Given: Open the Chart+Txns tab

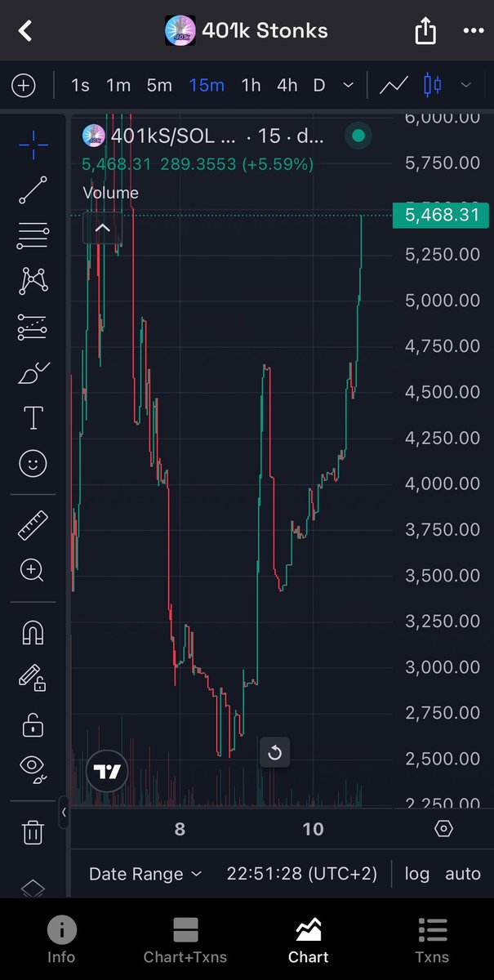Looking at the screenshot, I should click(x=185, y=939).
